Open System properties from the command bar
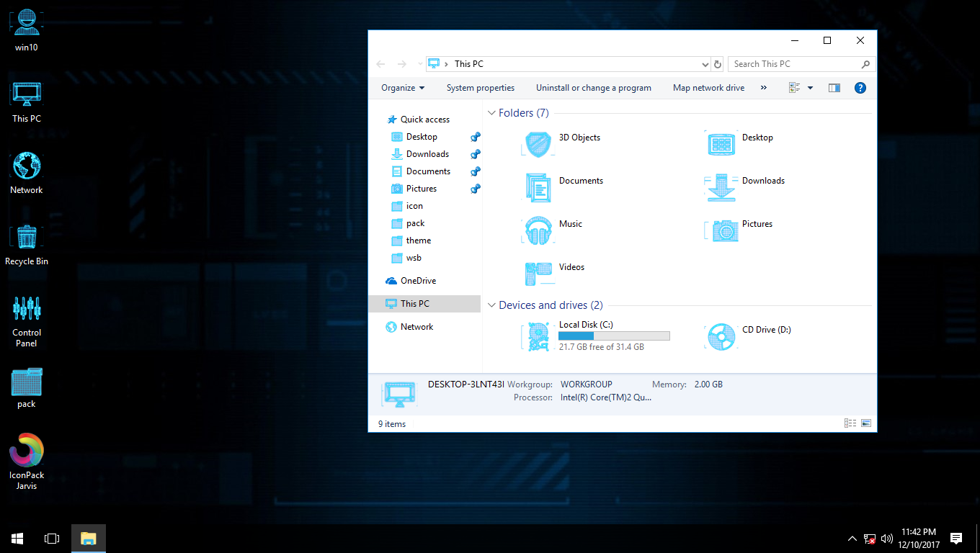 tap(480, 87)
